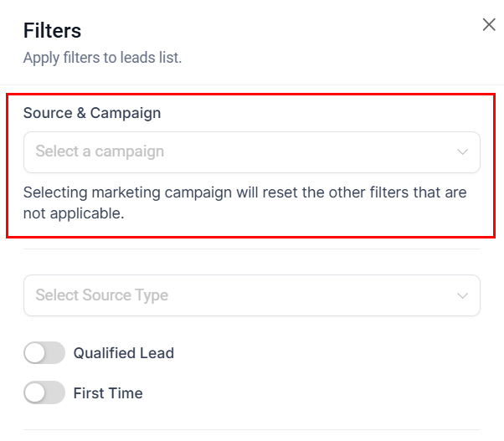Click the First Time switch knob

coord(35,393)
